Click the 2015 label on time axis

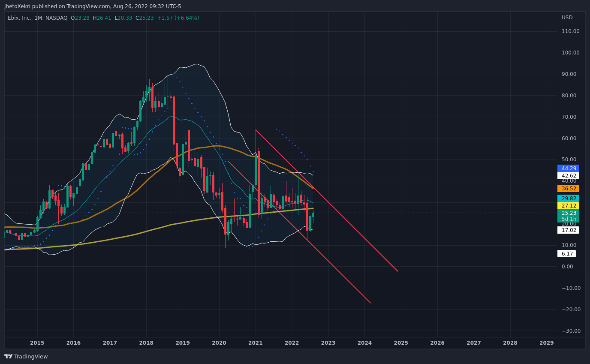tap(37, 343)
